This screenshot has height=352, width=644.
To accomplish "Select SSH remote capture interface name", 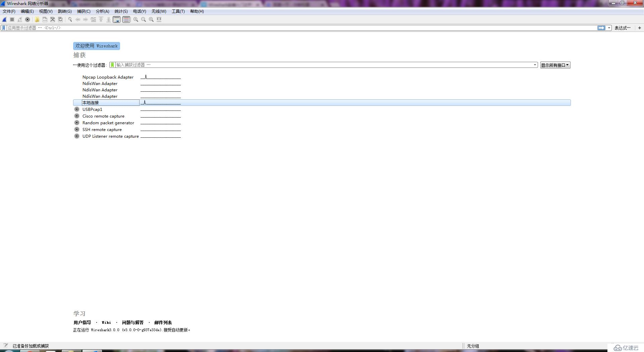I will [102, 129].
